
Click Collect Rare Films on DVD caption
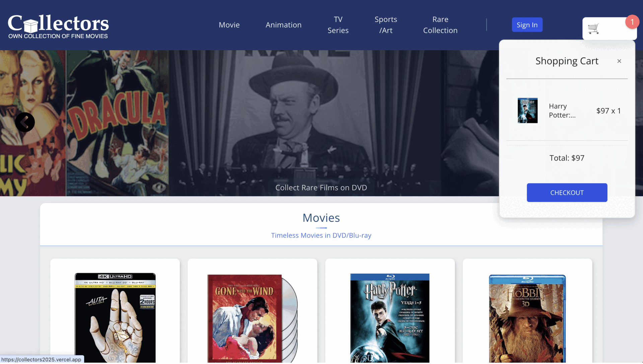coord(321,188)
